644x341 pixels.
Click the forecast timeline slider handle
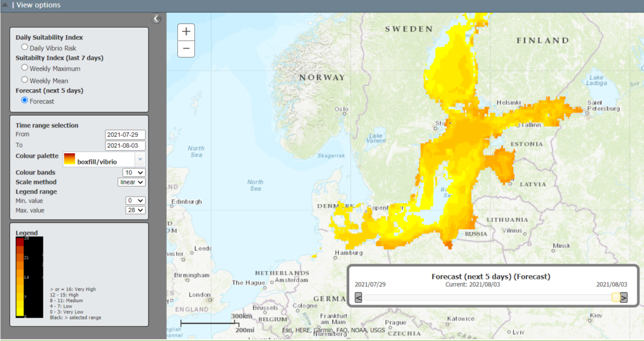click(x=616, y=298)
